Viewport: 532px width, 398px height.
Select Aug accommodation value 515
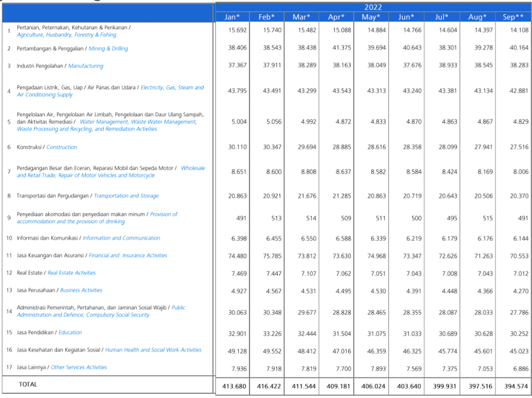[x=488, y=218]
